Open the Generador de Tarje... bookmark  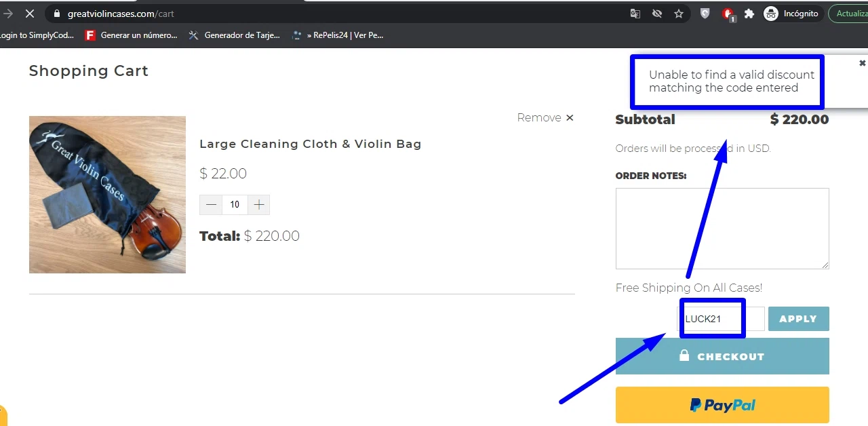coord(234,35)
